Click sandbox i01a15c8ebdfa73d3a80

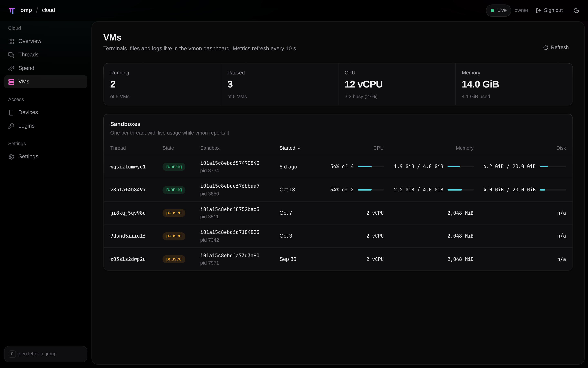click(230, 256)
